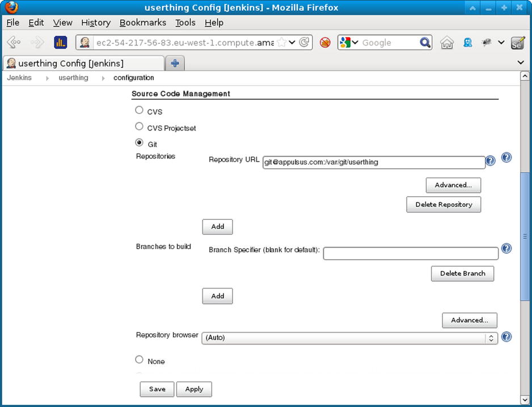
Task: Click the Google search engine icon
Action: click(x=345, y=43)
